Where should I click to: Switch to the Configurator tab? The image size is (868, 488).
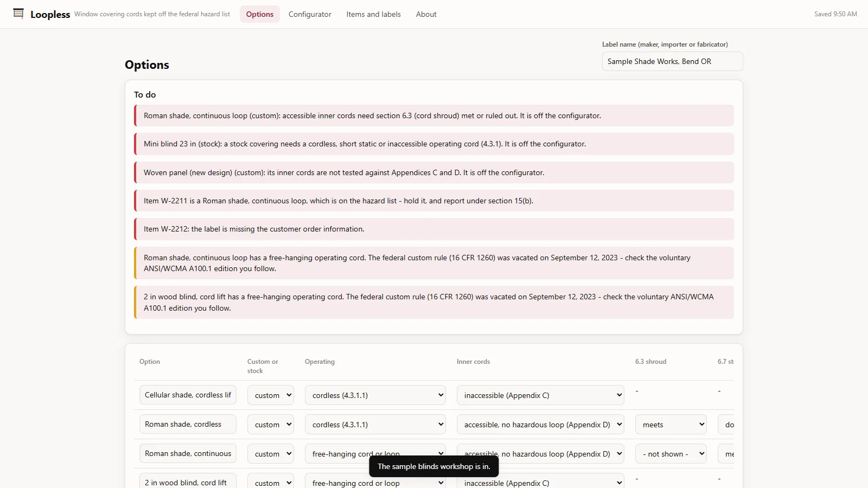[310, 14]
